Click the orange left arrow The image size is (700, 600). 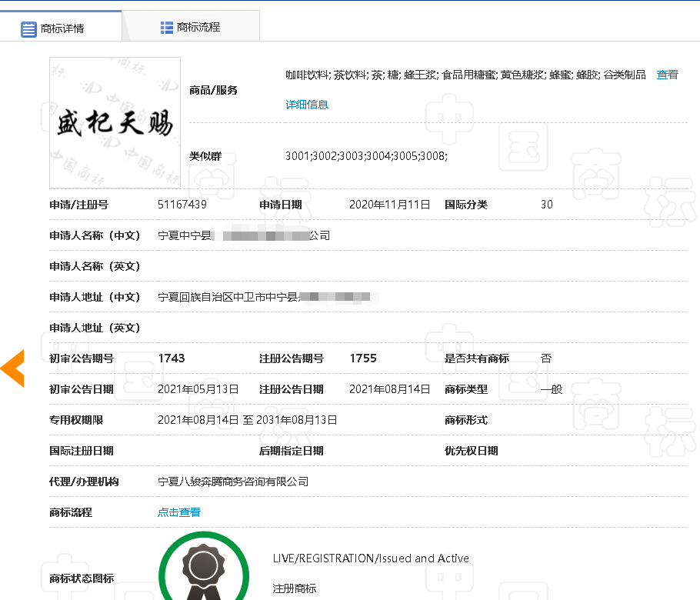[12, 368]
